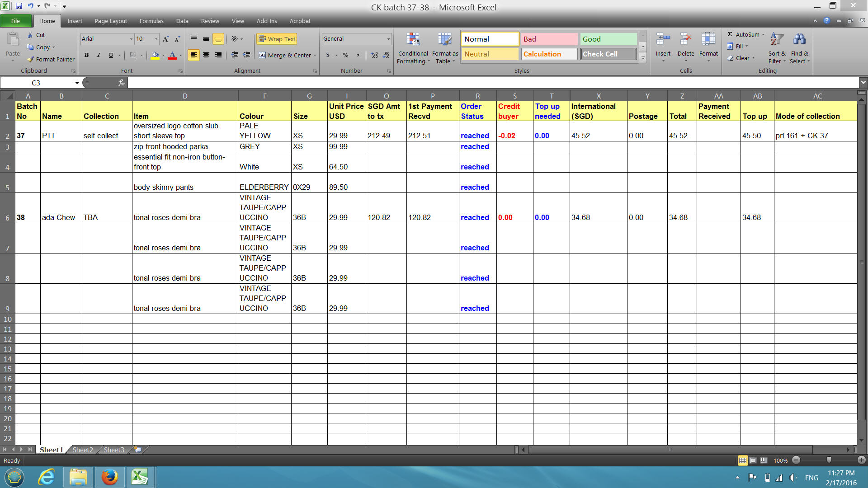Open the font name Arial dropdown
Viewport: 868px width, 488px height.
131,39
